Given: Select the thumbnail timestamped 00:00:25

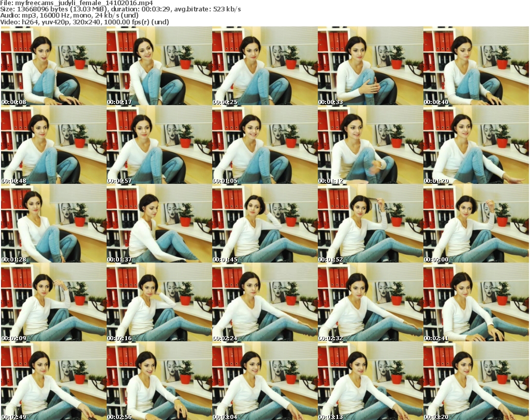Looking at the screenshot, I should [x=264, y=66].
